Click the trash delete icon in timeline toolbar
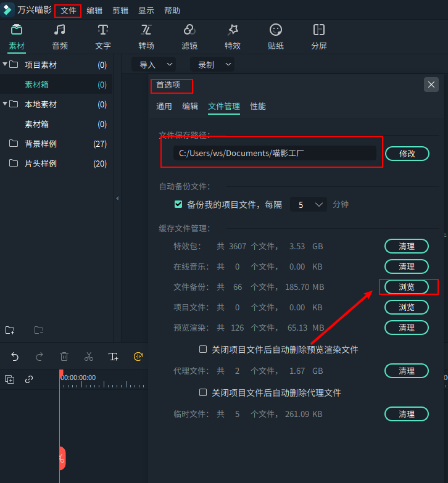The height and width of the screenshot is (483, 448). pyautogui.click(x=64, y=357)
